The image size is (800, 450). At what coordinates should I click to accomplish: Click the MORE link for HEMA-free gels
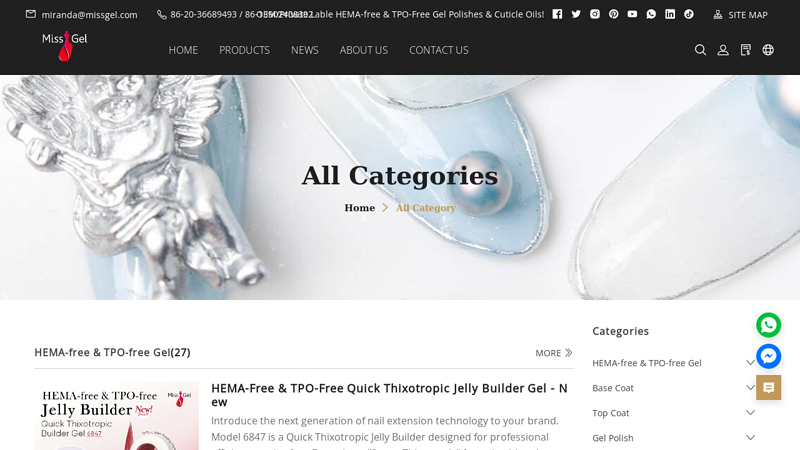[554, 353]
